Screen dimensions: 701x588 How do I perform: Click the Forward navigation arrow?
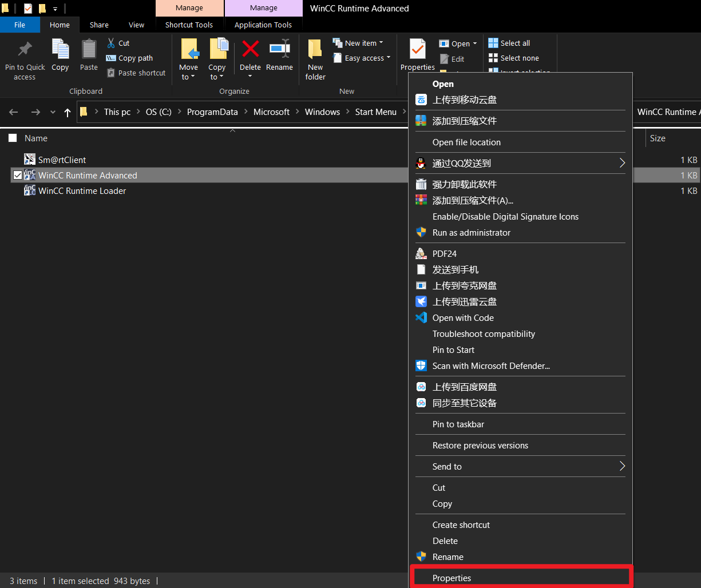coord(35,112)
